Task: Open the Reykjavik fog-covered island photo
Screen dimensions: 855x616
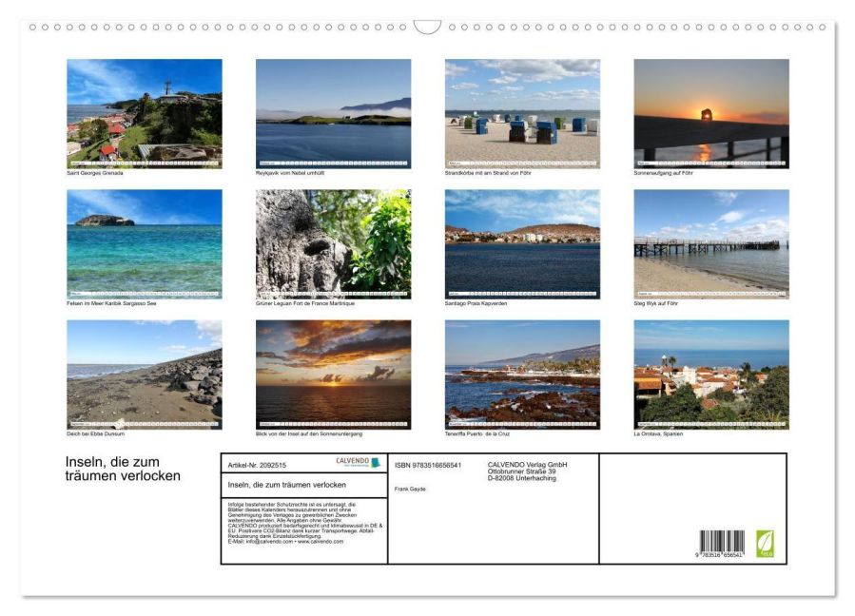Action: (333, 113)
